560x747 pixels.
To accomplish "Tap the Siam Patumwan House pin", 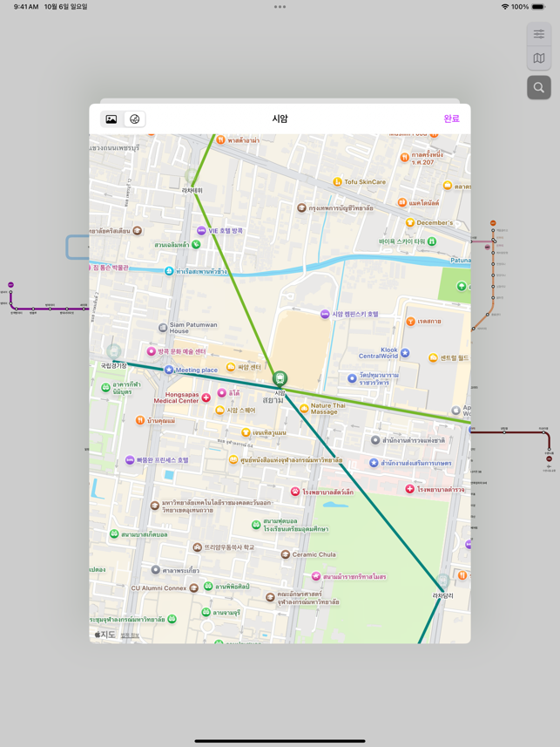I will point(162,327).
